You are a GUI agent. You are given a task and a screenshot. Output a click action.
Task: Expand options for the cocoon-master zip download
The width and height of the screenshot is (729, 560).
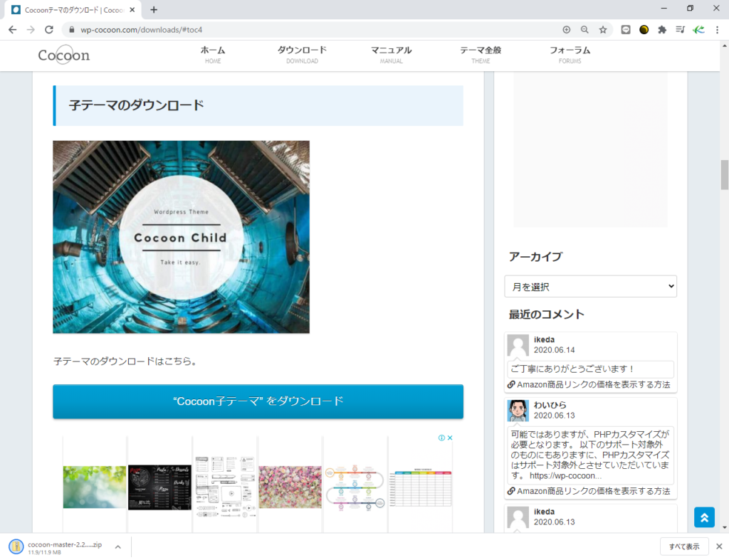[118, 547]
